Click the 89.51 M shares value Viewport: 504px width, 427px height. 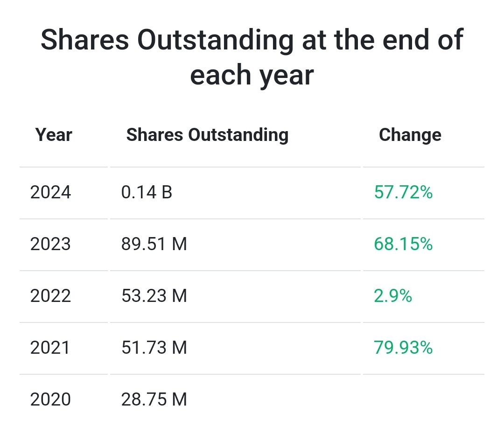coord(154,244)
